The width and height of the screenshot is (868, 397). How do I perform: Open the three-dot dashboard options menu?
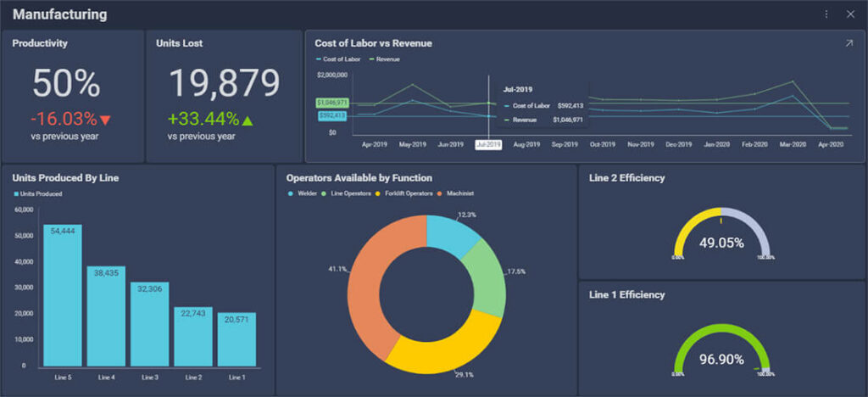826,14
